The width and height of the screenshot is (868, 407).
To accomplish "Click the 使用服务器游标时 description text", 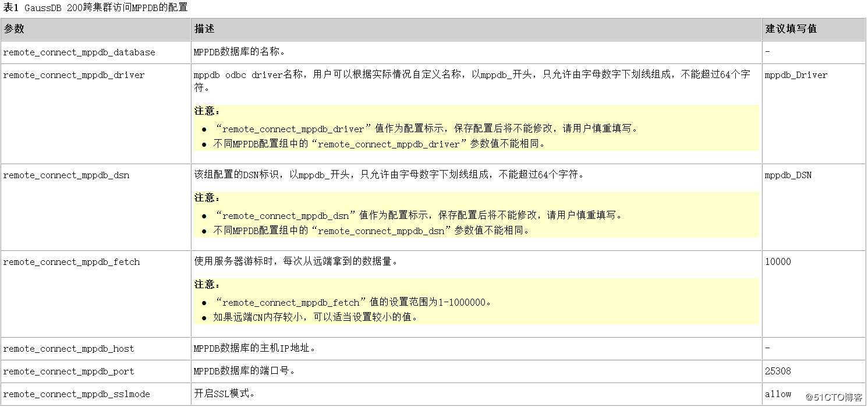I will (296, 261).
